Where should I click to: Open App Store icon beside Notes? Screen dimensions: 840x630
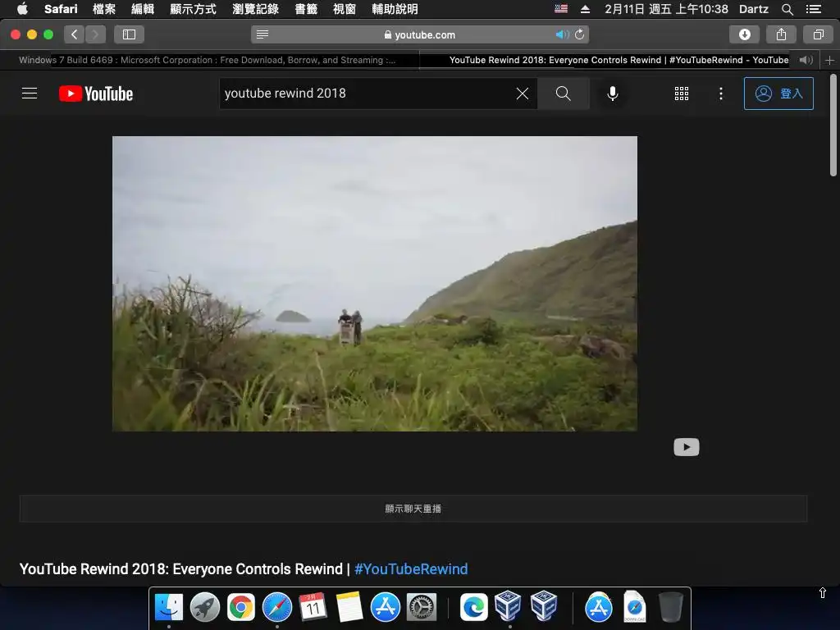pos(386,607)
